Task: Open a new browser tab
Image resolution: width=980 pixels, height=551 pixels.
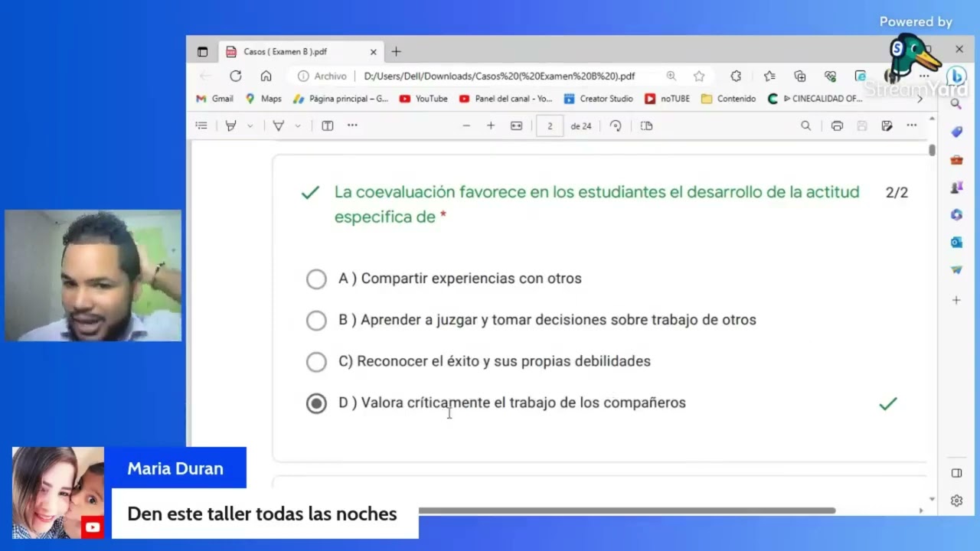Action: click(396, 52)
